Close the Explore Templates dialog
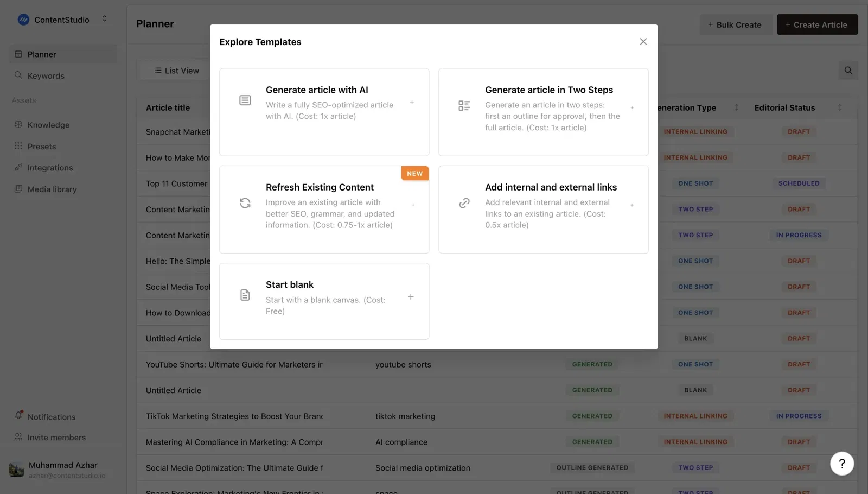This screenshot has width=868, height=494. coord(643,41)
